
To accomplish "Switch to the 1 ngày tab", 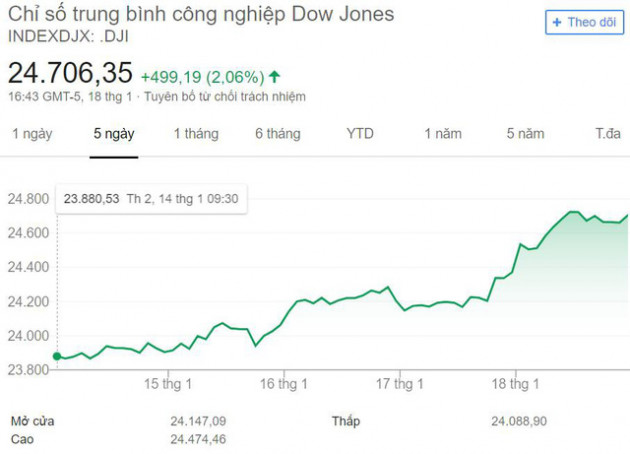I will pos(32,133).
